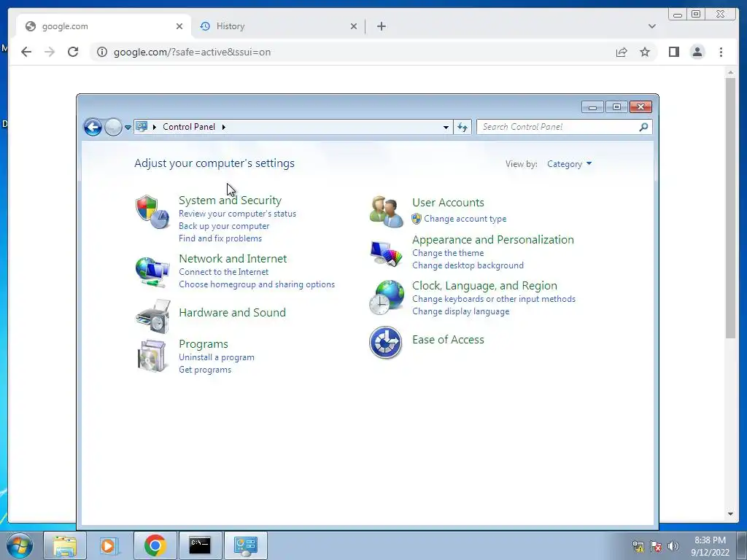This screenshot has height=560, width=747.
Task: Click Change keyboards or other input methods
Action: coord(494,299)
